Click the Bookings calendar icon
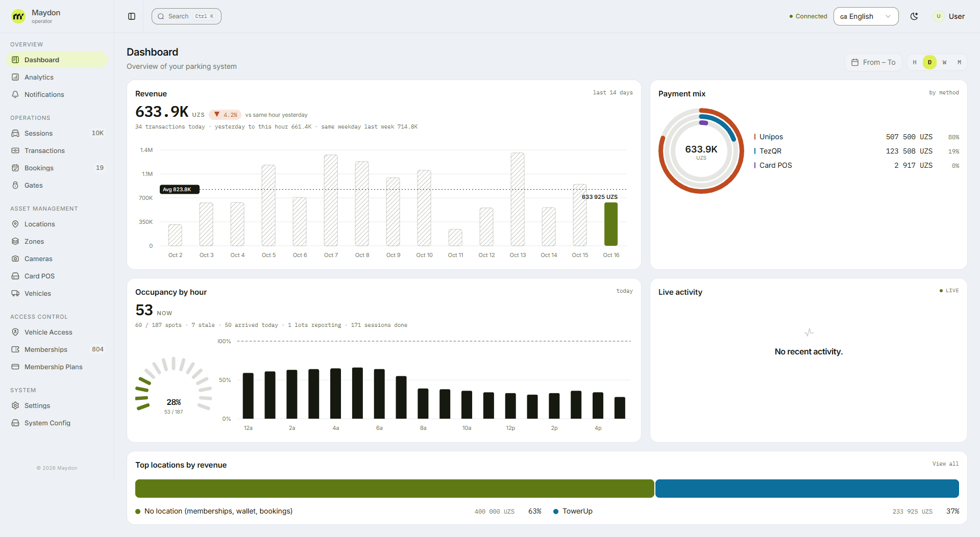This screenshot has height=537, width=980. [x=15, y=168]
